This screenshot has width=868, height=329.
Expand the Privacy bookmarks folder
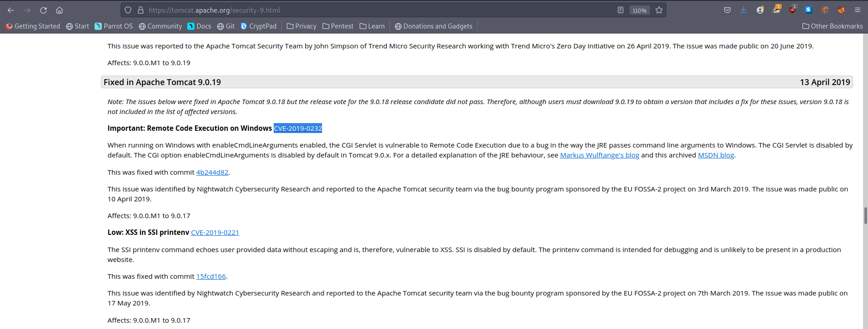[302, 26]
